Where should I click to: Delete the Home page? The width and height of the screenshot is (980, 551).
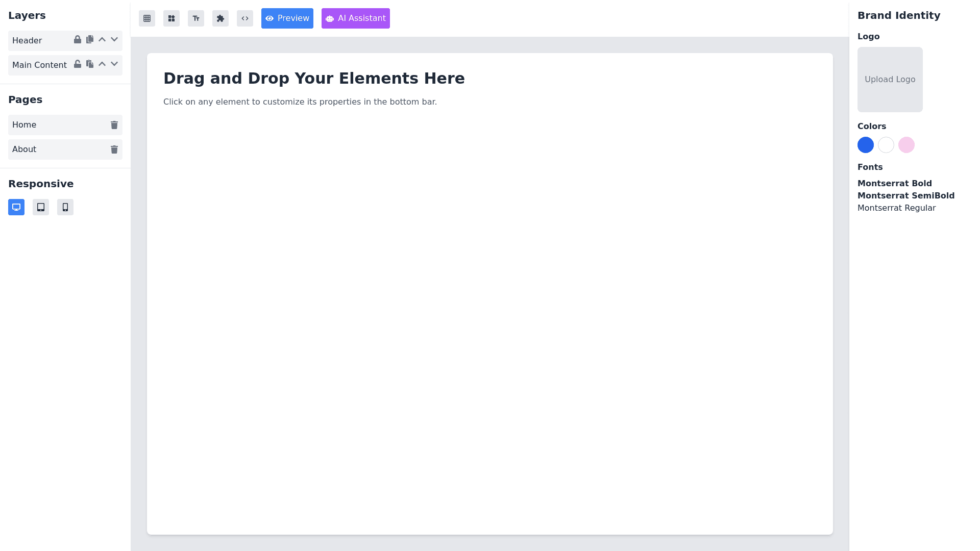(114, 125)
